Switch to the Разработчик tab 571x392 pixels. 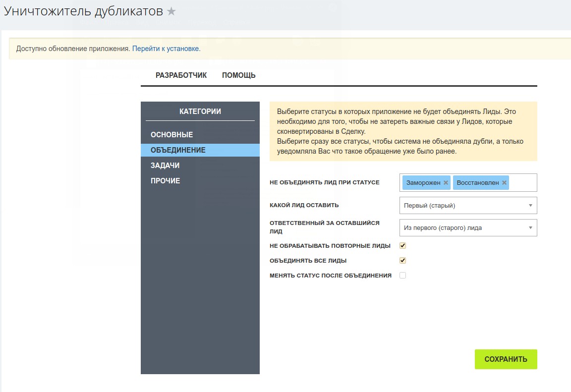(181, 75)
